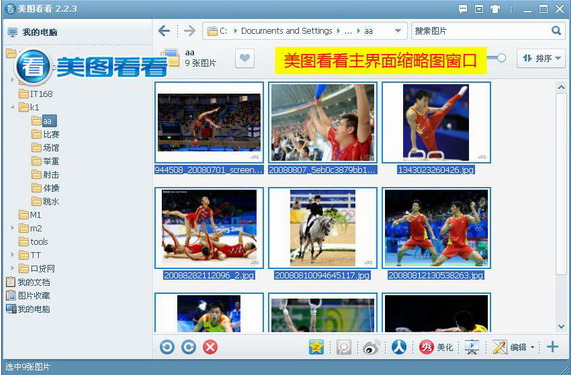Open the skin shirt icon in title bar
The image size is (572, 375).
click(x=495, y=9)
